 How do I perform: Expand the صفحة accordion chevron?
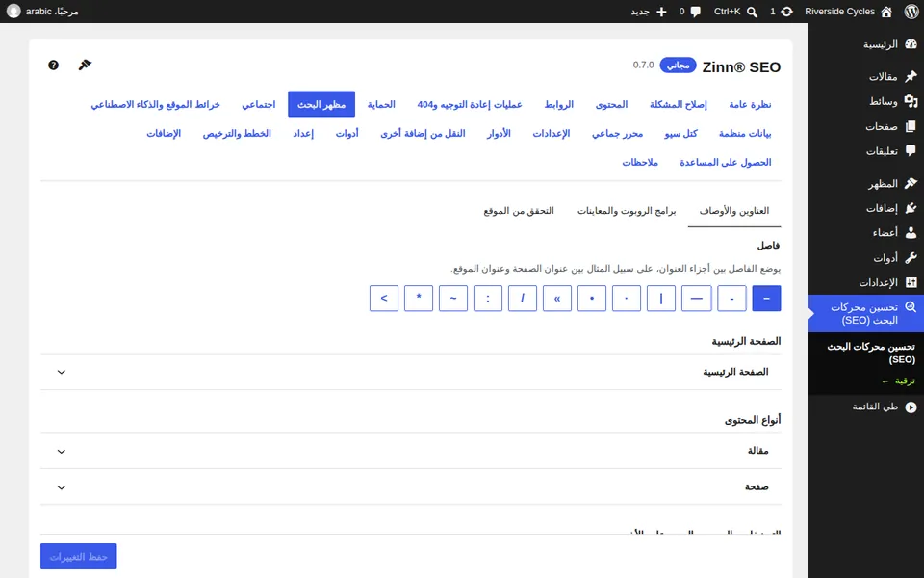(x=62, y=487)
